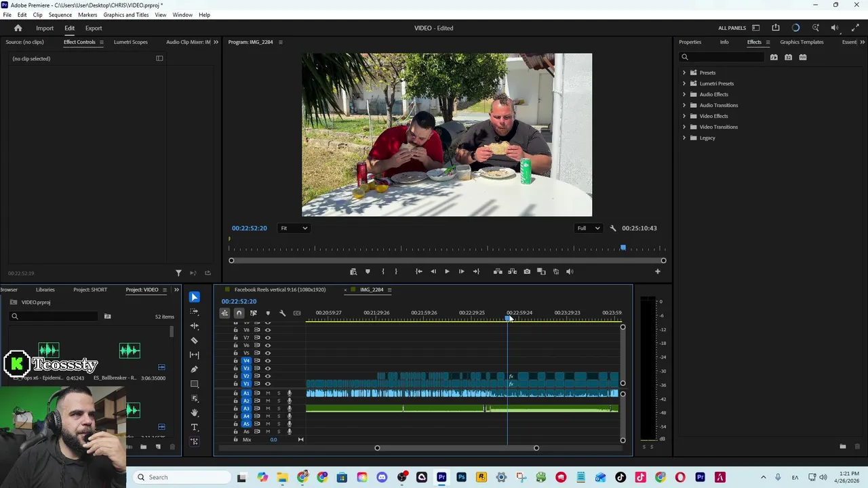Click the Effects panel search field
This screenshot has height=488, width=868.
pos(722,57)
